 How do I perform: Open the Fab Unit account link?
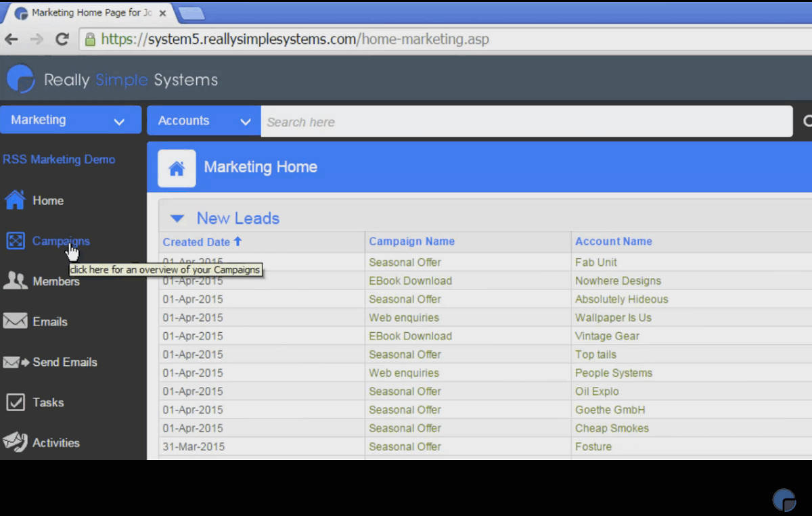click(595, 262)
